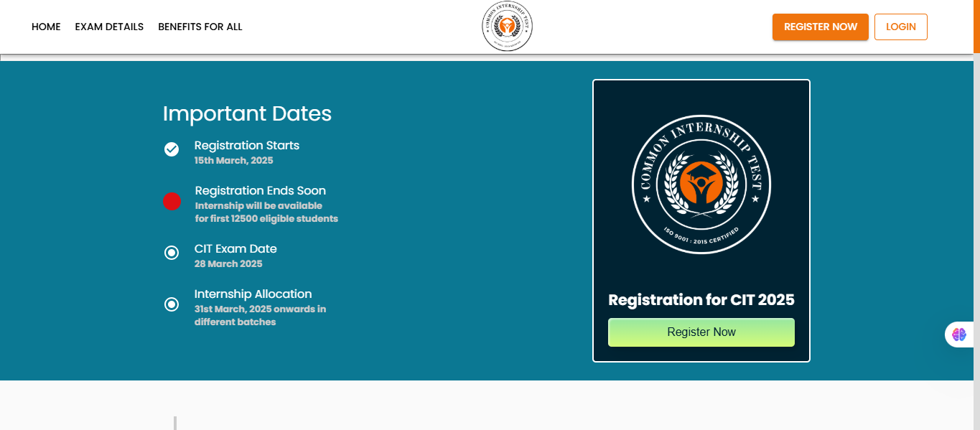
Task: Click the orange page scrollbar thumb
Action: pos(976,26)
